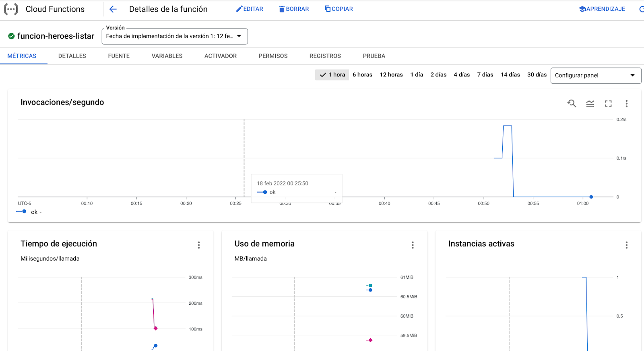Click the Milisegundos/llamada subtitle
The height and width of the screenshot is (351, 644).
pos(50,259)
